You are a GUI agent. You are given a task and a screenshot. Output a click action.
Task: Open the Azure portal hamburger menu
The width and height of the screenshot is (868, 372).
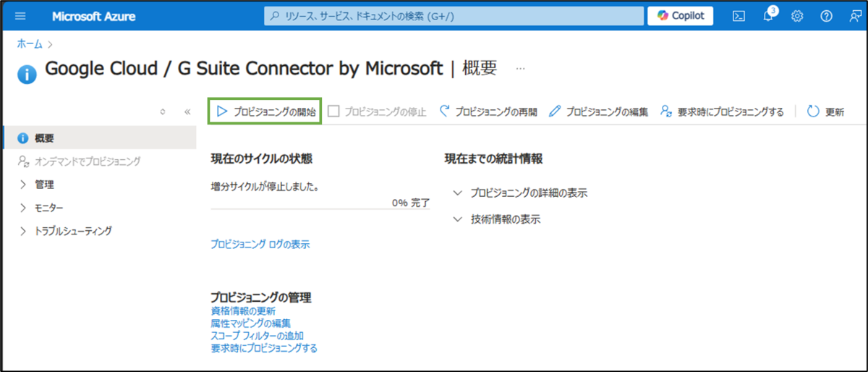click(x=20, y=16)
